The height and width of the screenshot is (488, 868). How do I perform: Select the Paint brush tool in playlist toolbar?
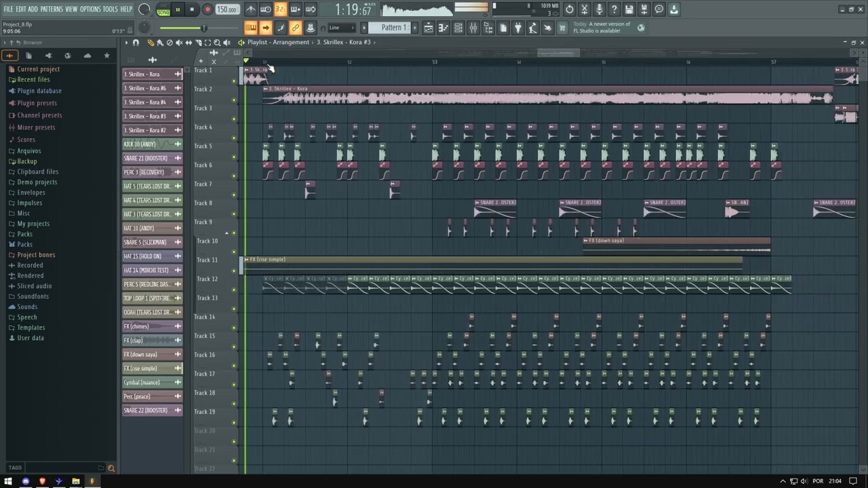160,43
